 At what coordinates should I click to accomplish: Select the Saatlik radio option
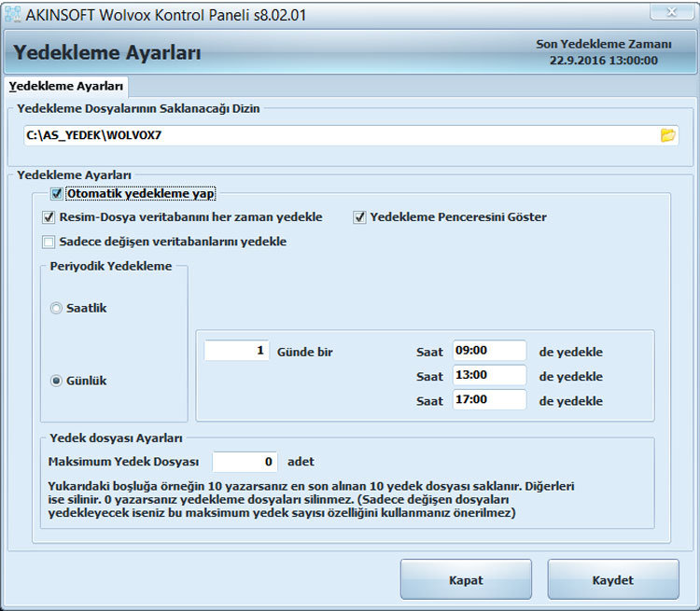point(56,308)
